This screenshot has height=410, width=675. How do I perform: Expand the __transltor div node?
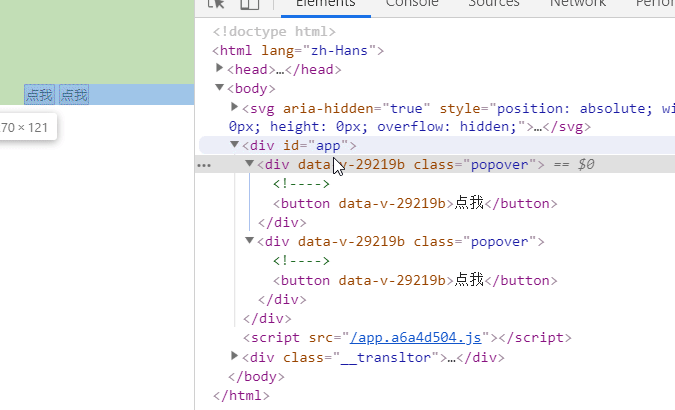coord(235,356)
